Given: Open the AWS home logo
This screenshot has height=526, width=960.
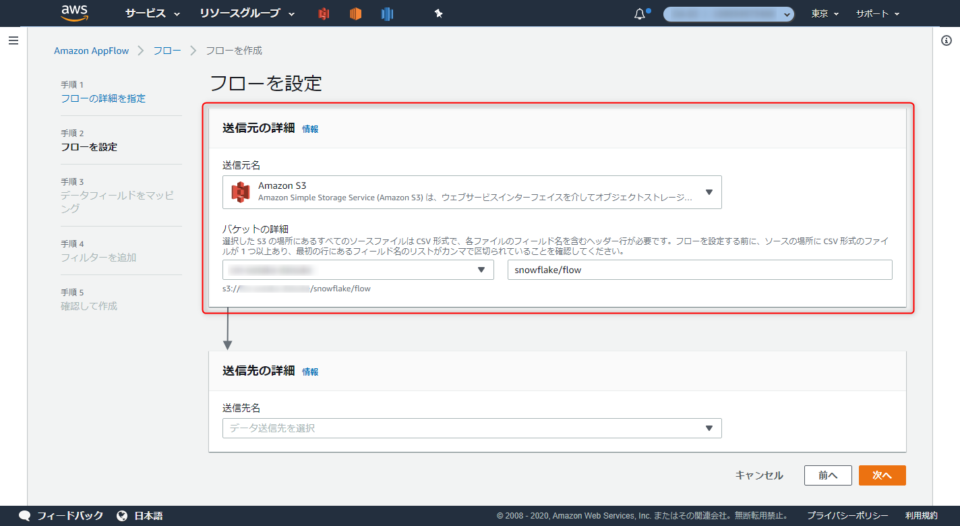Looking at the screenshot, I should pyautogui.click(x=75, y=13).
